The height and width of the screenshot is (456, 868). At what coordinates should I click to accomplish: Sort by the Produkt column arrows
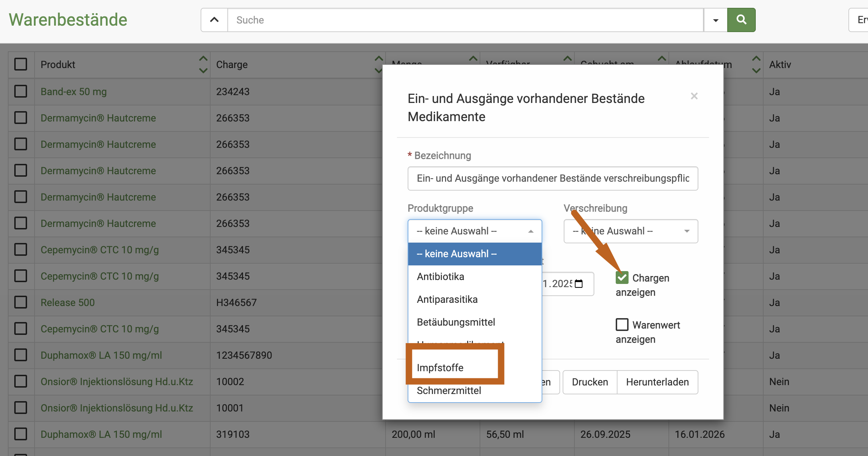click(203, 64)
